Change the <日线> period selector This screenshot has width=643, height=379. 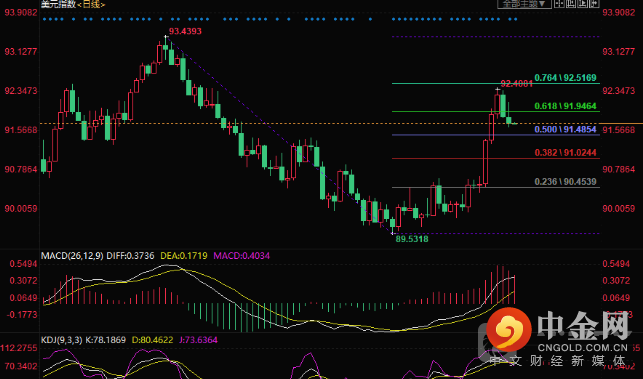91,4
